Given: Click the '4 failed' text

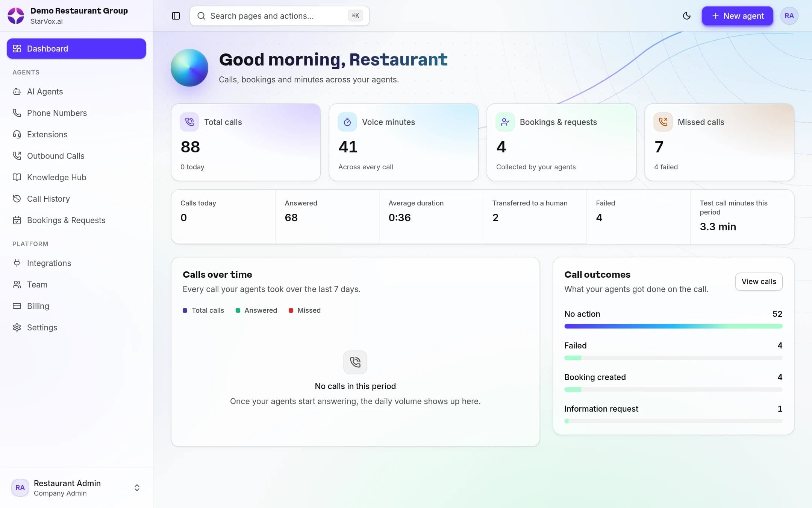Looking at the screenshot, I should coord(666,167).
